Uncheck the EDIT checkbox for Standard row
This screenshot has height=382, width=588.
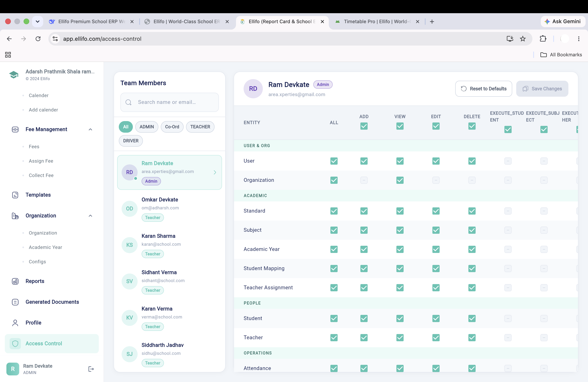[436, 211]
